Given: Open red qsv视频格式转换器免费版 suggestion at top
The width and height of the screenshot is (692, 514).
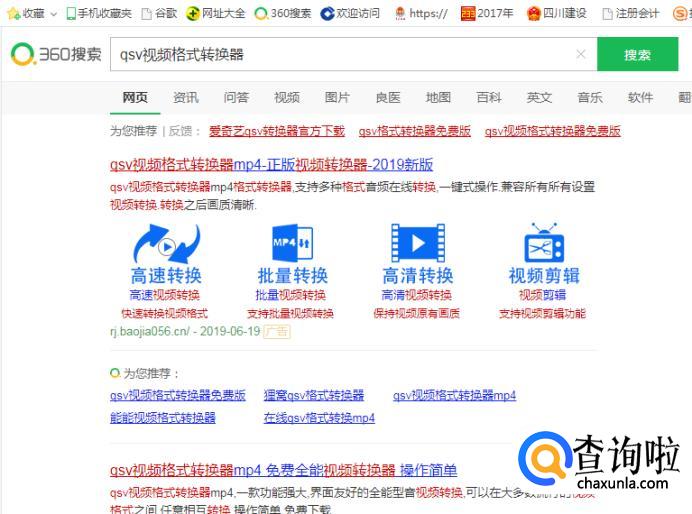Looking at the screenshot, I should pyautogui.click(x=553, y=131).
